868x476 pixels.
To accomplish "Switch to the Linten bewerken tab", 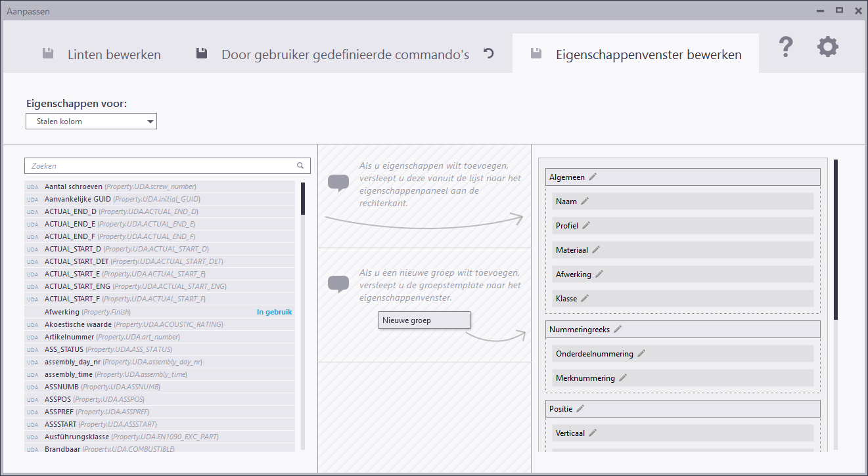I will pyautogui.click(x=102, y=54).
